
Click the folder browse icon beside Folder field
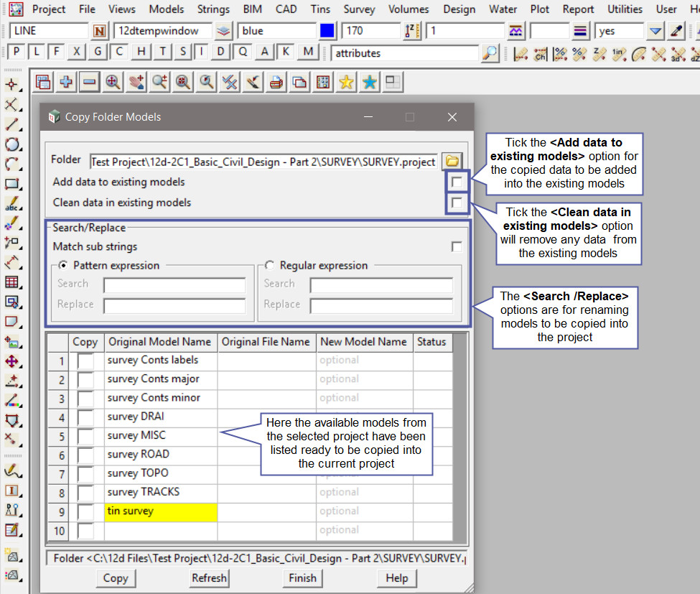tap(452, 161)
